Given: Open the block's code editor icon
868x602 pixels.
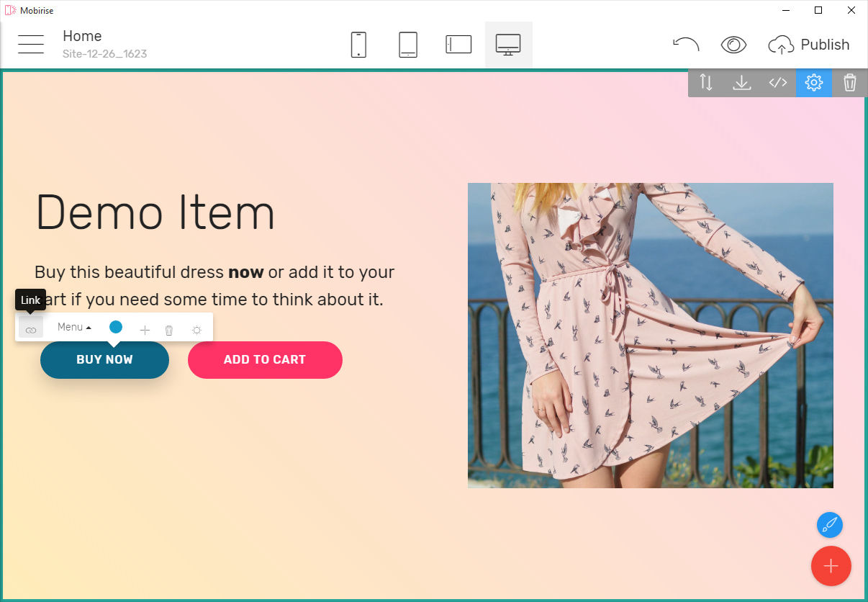Looking at the screenshot, I should point(777,82).
